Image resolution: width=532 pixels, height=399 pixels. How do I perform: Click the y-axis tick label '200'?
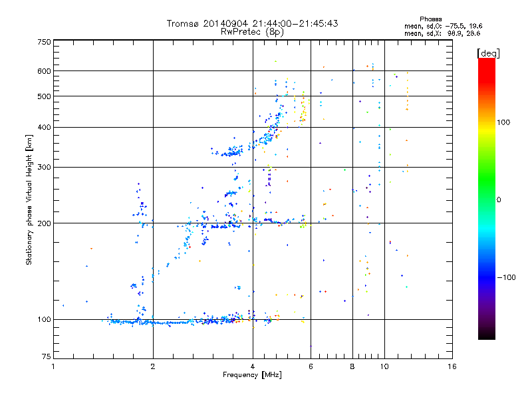(44, 223)
